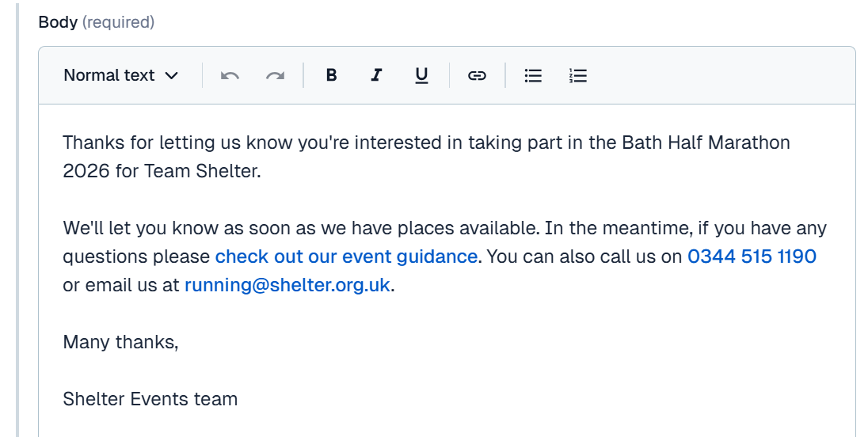Place cursor in Shelter Events team line
Viewport: 868px width, 437px height.
(x=150, y=399)
